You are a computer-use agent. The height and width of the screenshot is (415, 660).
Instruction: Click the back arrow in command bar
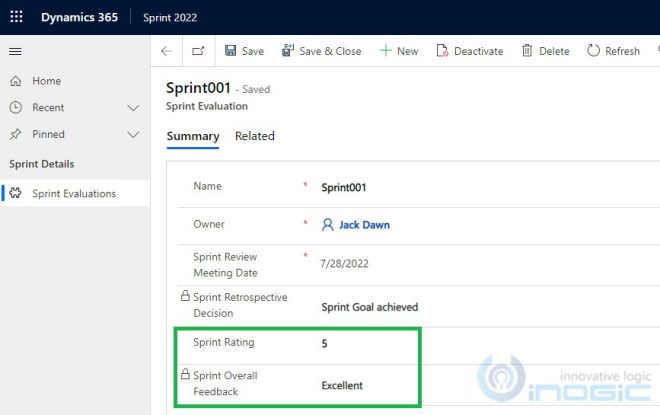click(x=166, y=51)
